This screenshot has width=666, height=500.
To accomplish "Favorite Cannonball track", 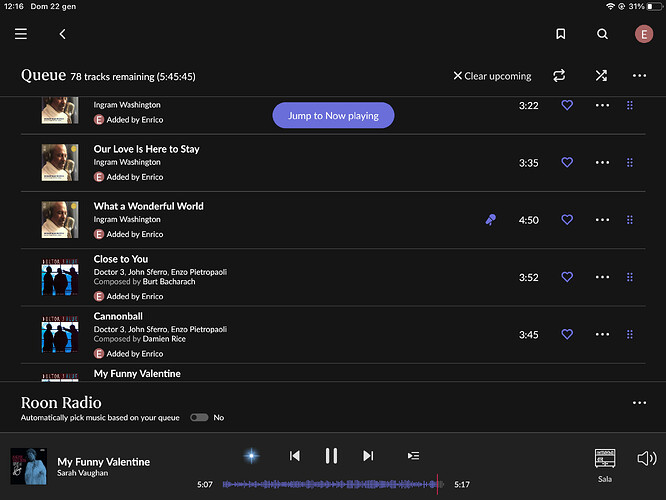I will click(567, 334).
